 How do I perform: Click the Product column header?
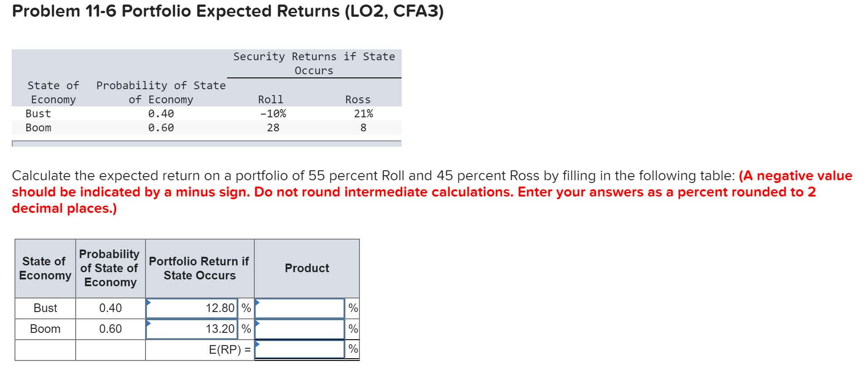[306, 268]
